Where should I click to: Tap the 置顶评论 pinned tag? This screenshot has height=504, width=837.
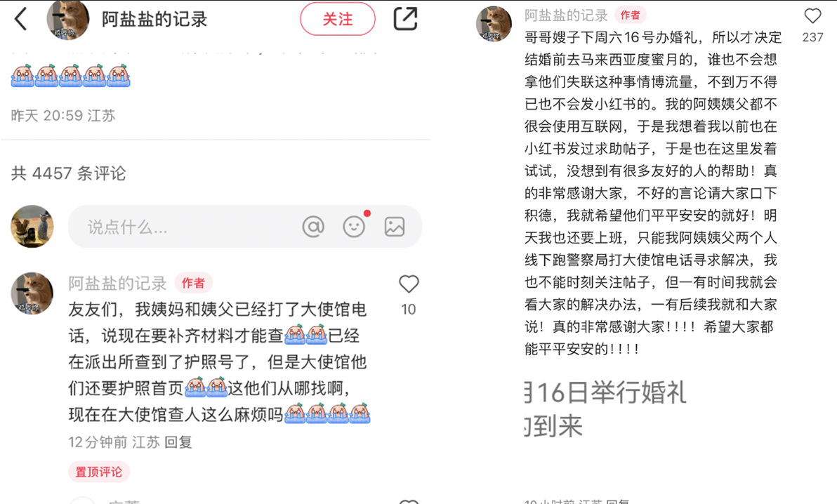(99, 472)
